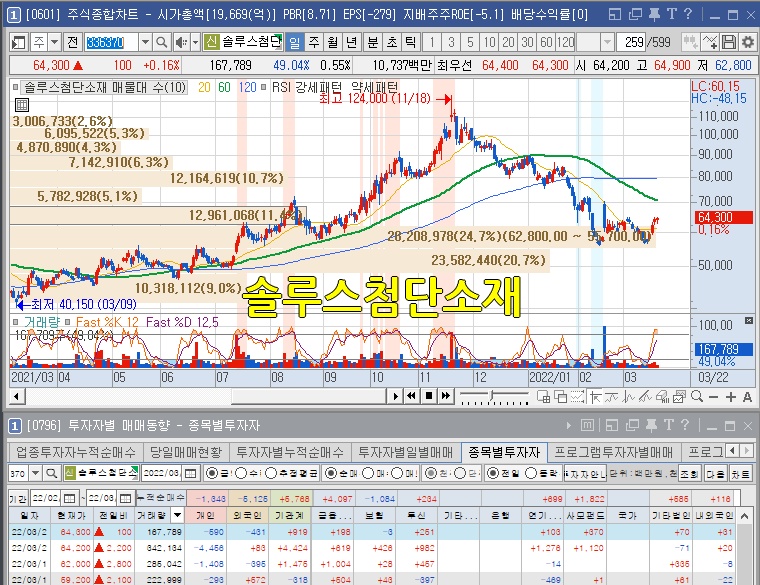Switch chart to monthly 월 period

[x=333, y=43]
